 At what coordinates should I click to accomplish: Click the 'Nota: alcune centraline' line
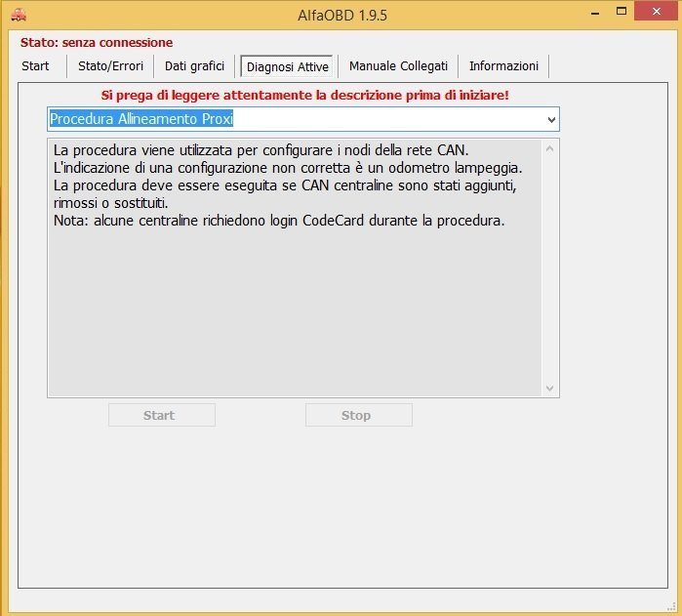click(x=279, y=221)
